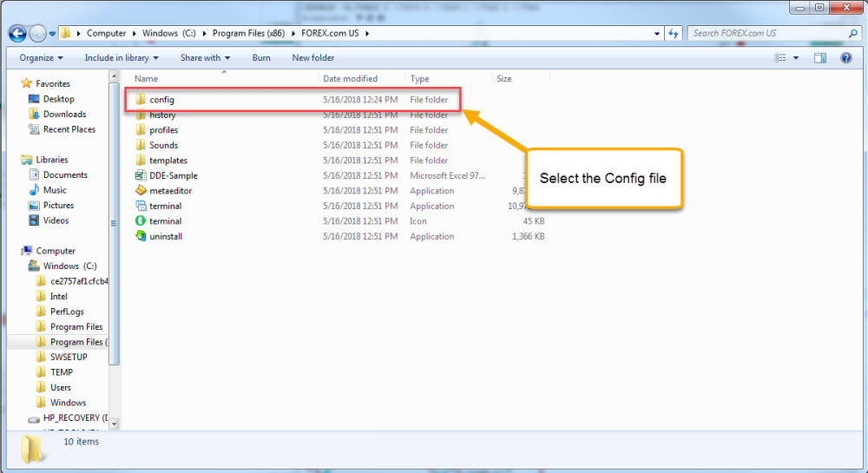Click the search magnifier icon
868x473 pixels.
pos(853,33)
